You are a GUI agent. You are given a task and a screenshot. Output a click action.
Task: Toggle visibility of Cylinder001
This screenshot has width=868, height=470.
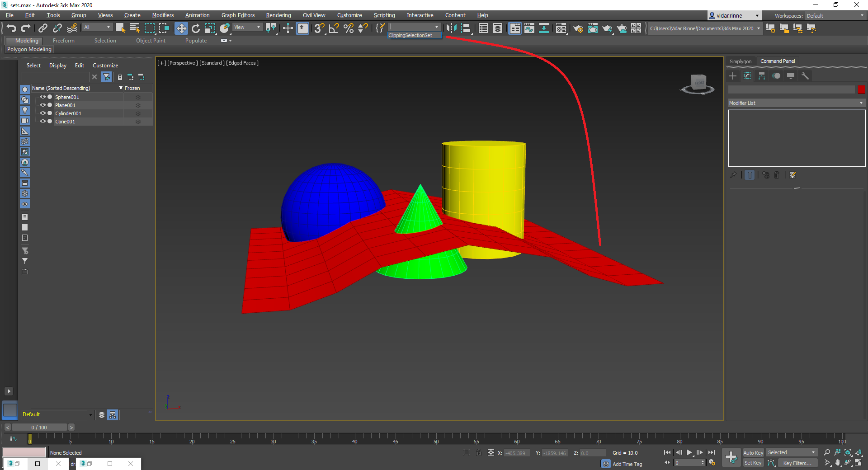[43, 113]
